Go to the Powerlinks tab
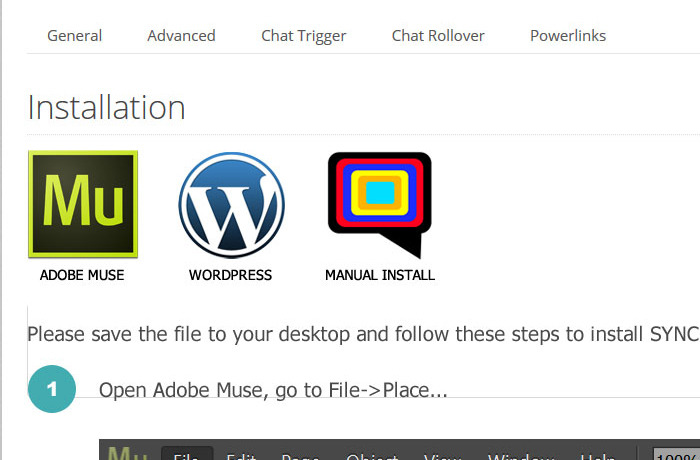This screenshot has height=460, width=700. coord(568,36)
